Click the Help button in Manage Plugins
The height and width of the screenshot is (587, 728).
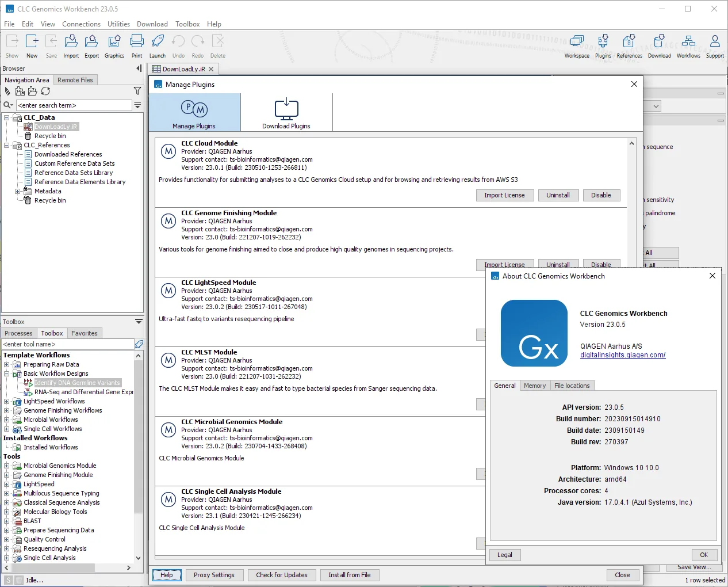[167, 575]
